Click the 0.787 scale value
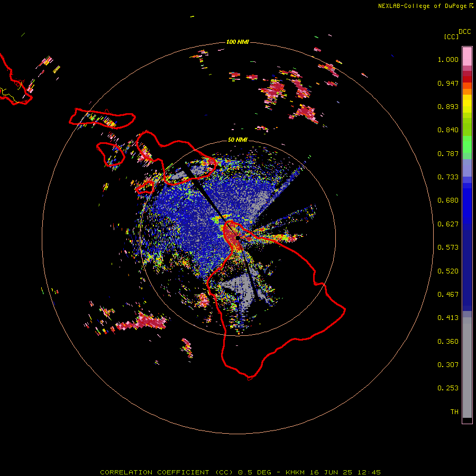Viewport: 476px width, 476px height. pyautogui.click(x=448, y=153)
